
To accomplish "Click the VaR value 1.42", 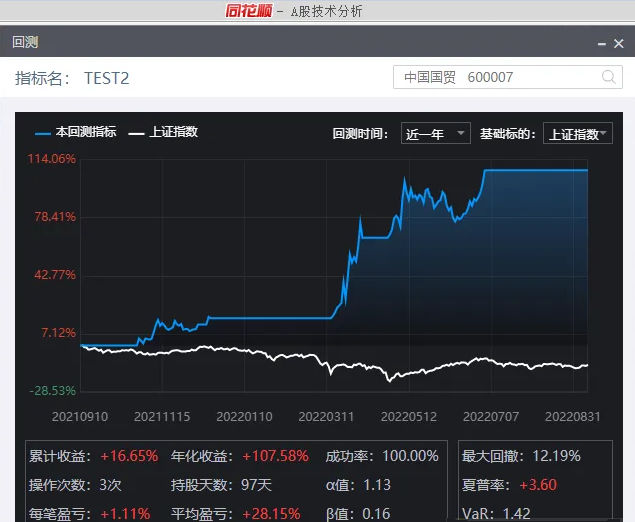I will click(516, 514).
